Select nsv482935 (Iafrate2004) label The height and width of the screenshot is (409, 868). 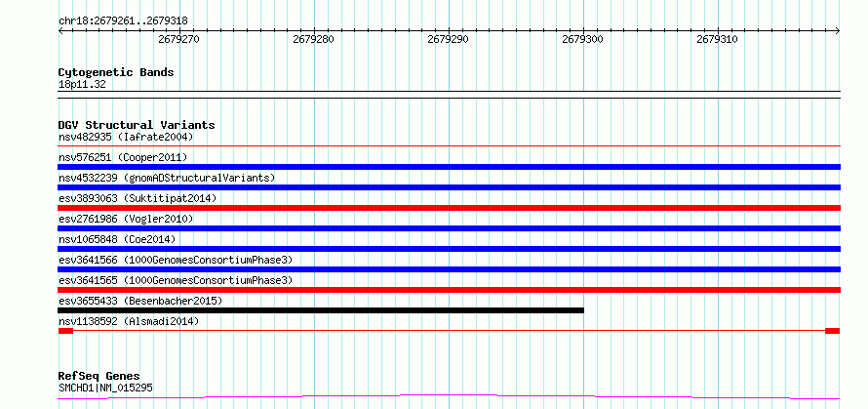tap(126, 137)
